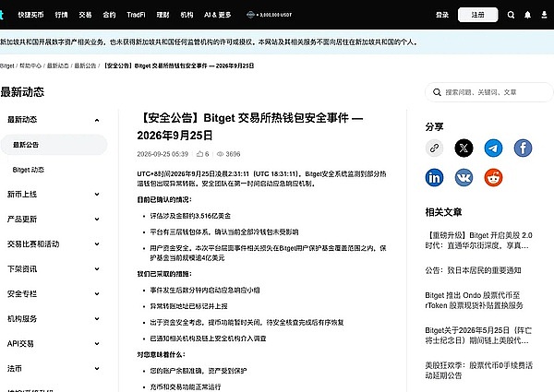Expand the 安全专栏 sidebar section
Screen dimensions: 554x392
97,293
